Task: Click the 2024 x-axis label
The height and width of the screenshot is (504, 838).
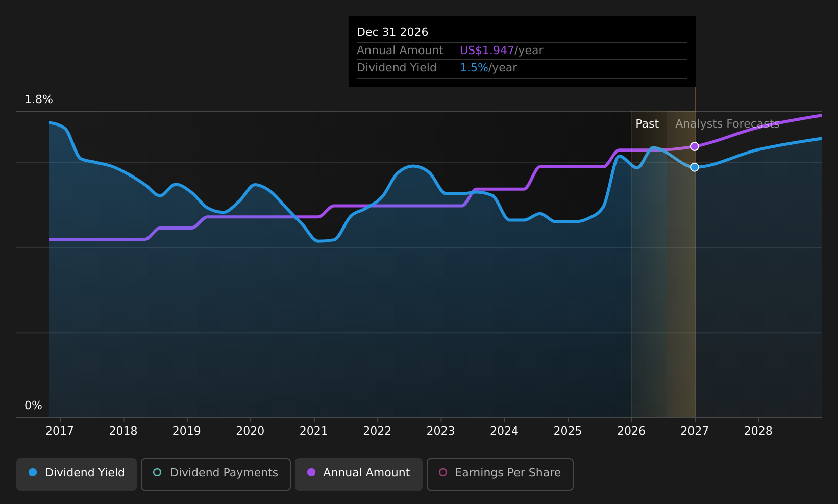Action: 504,431
